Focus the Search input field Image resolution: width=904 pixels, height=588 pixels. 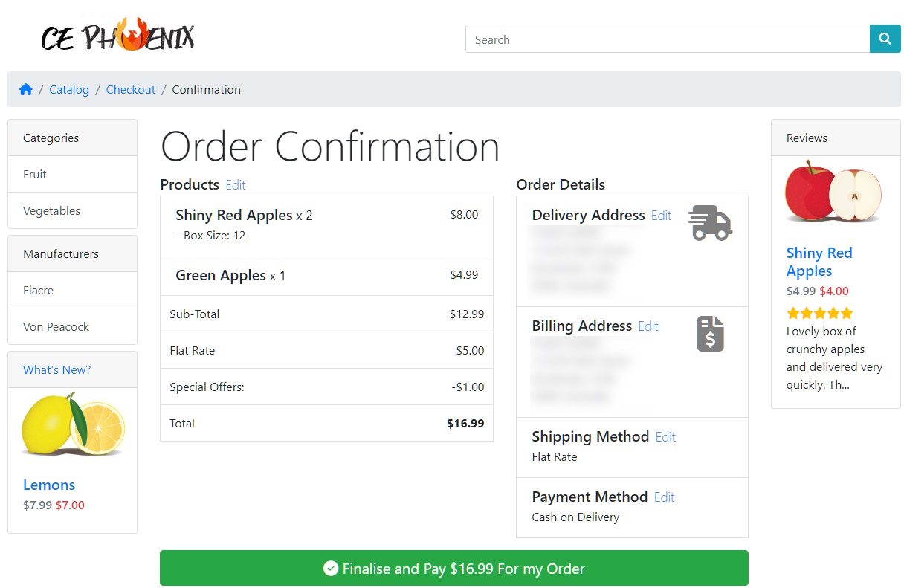(668, 39)
